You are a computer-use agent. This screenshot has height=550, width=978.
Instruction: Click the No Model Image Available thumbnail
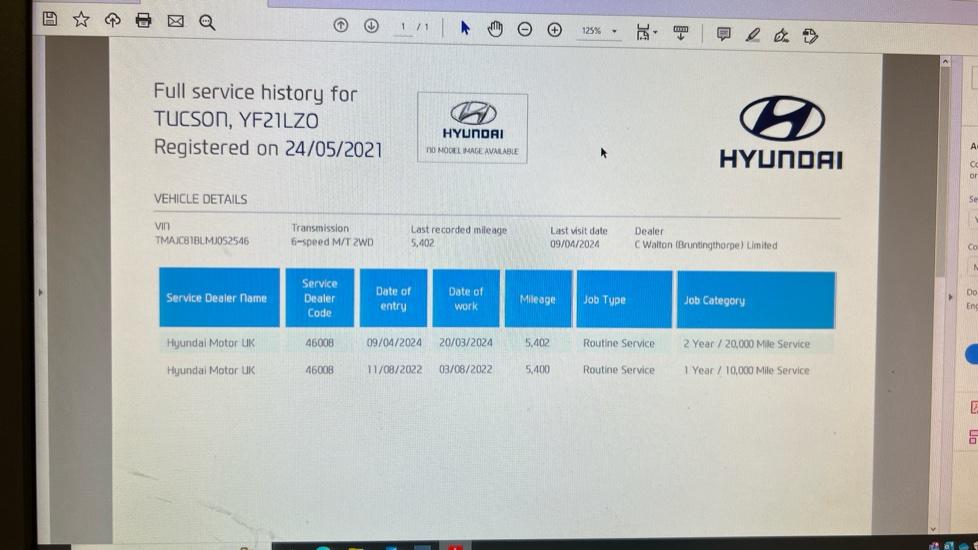(472, 128)
